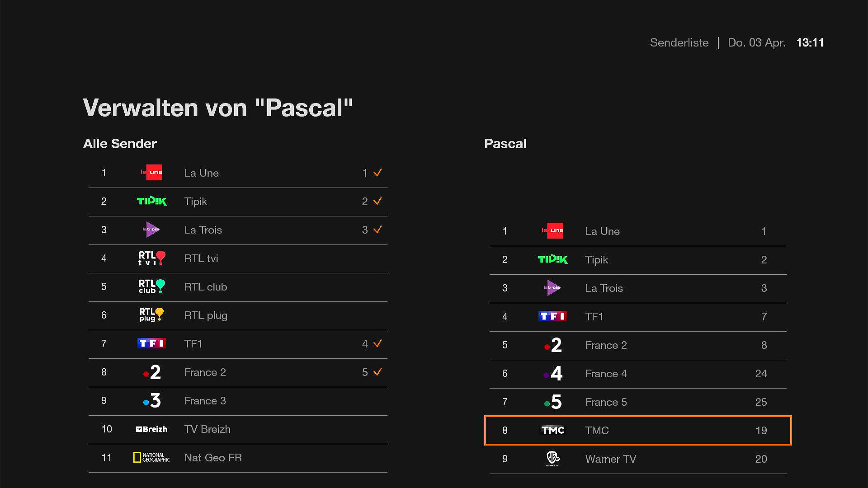Image resolution: width=868 pixels, height=488 pixels.
Task: Click the Warner TV logo in Pascal list
Action: click(552, 459)
